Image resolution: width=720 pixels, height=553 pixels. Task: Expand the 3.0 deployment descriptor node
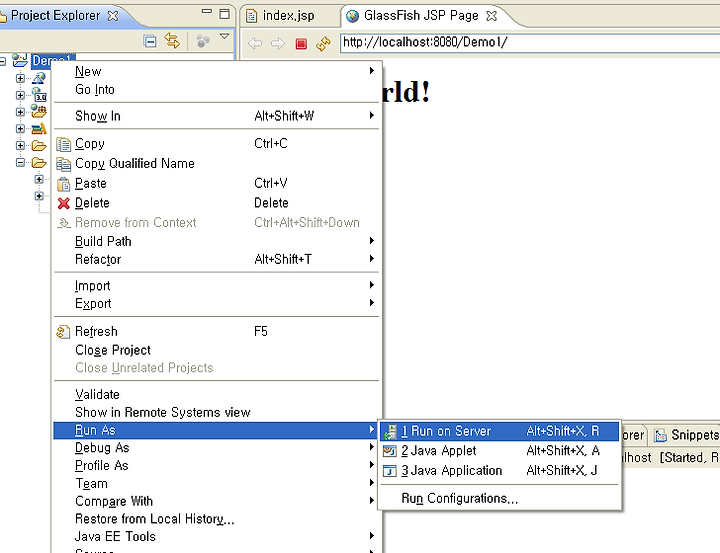(20, 95)
